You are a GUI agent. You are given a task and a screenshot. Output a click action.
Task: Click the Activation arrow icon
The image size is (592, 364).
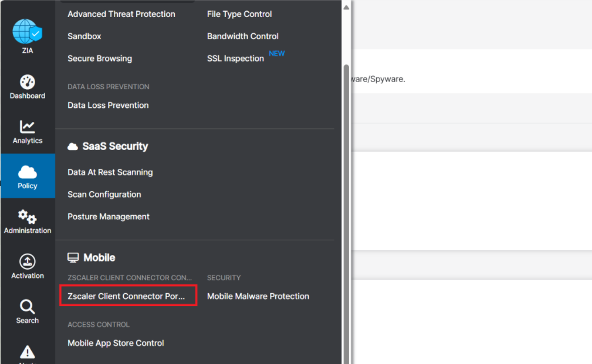click(x=27, y=263)
